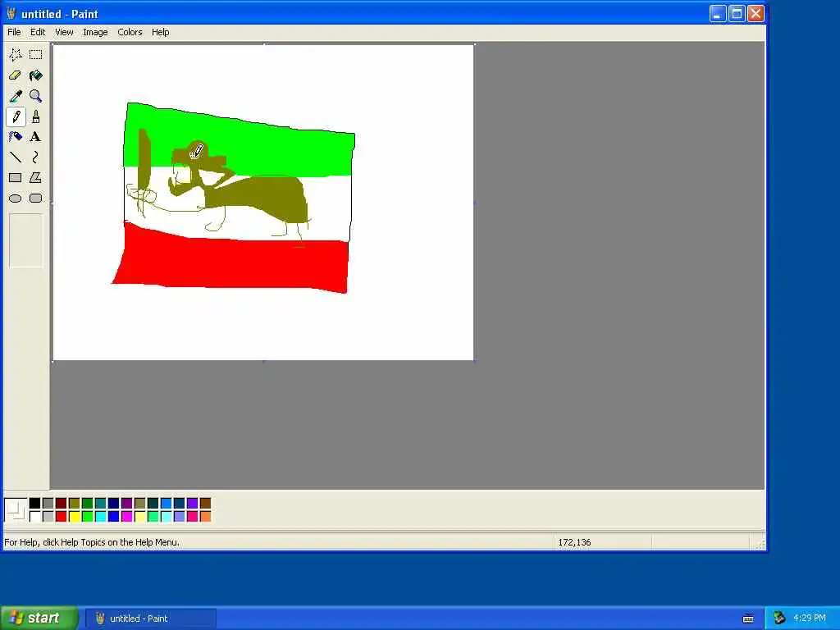This screenshot has width=840, height=630.
Task: Maximize the Paint window
Action: coord(737,13)
